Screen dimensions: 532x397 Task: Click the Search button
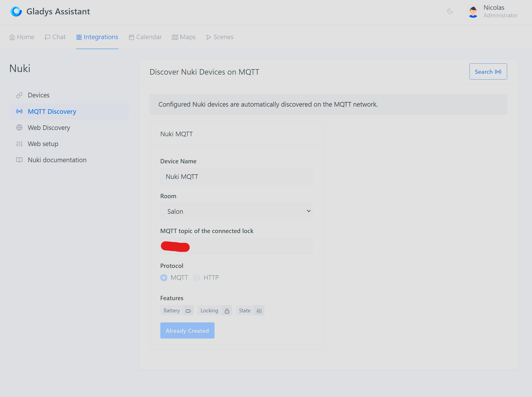coord(488,71)
